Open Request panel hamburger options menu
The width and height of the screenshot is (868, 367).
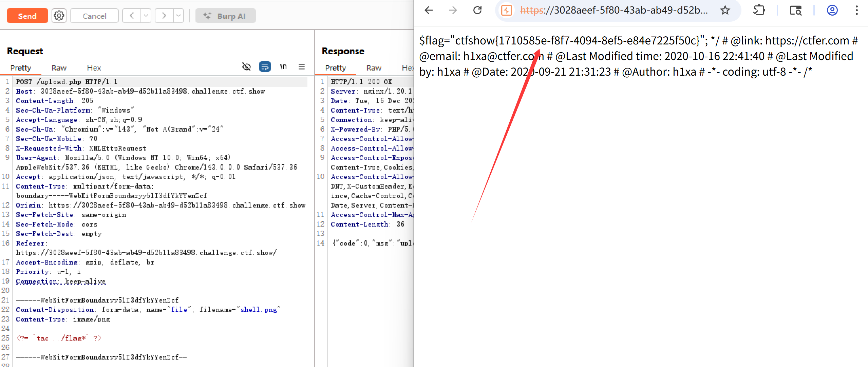[x=302, y=67]
